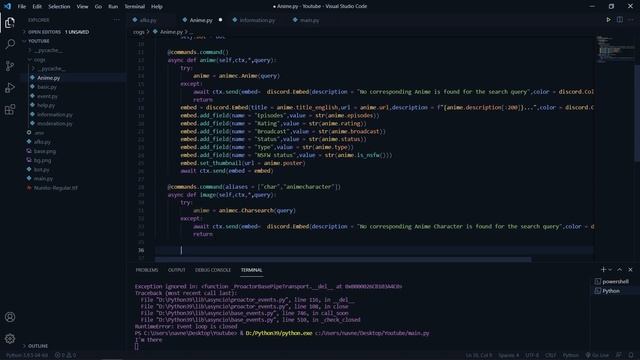
Task: Open the Search view in activity bar
Action: coord(10,44)
